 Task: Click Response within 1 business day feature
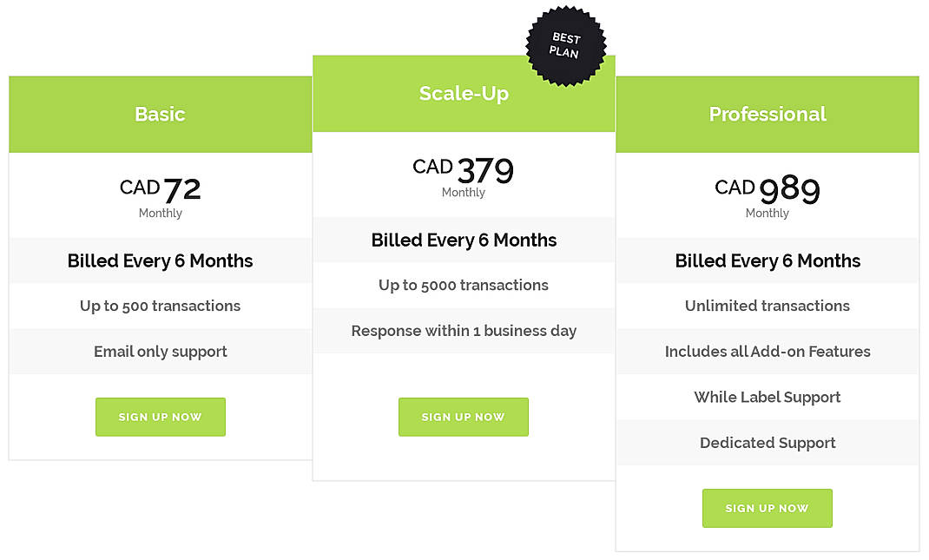[463, 331]
